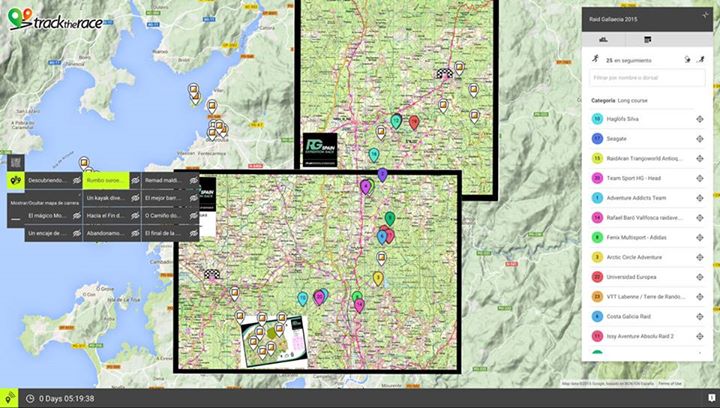
Task: Click the 0 Days 05:19:38 race timer
Action: click(x=67, y=398)
